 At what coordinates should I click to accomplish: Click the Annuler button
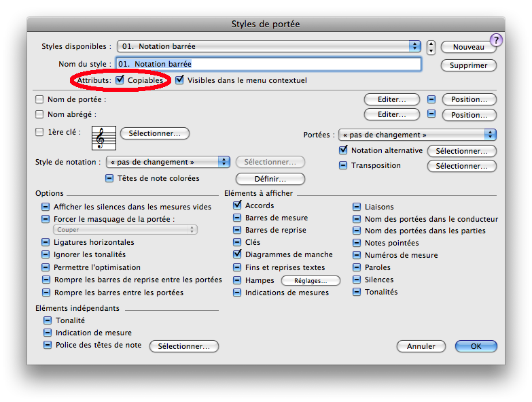tap(421, 346)
